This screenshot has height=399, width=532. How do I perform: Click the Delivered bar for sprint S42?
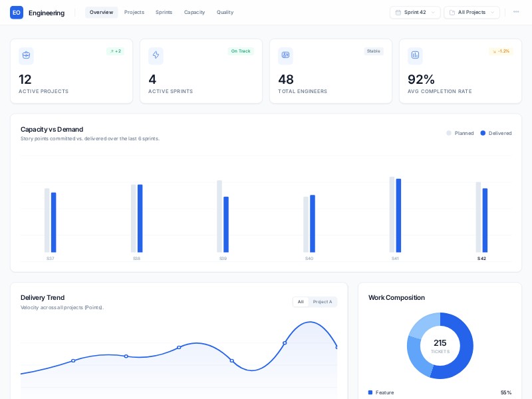484,219
